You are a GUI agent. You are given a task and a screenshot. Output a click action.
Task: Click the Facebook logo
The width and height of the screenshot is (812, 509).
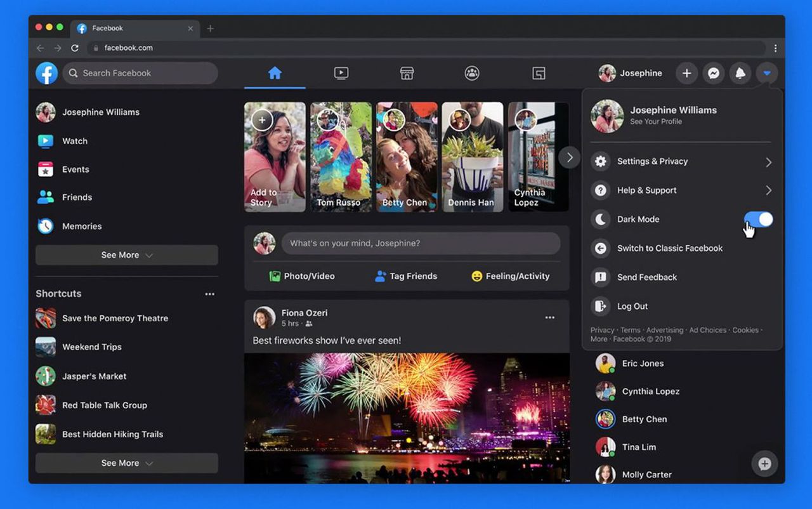coord(47,74)
